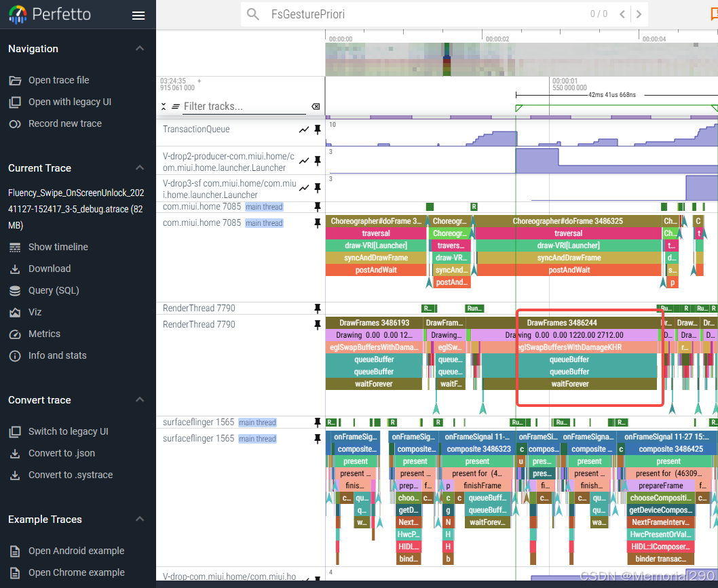Collapse all tracks icon beside filter
The height and width of the screenshot is (588, 718).
coord(164,106)
